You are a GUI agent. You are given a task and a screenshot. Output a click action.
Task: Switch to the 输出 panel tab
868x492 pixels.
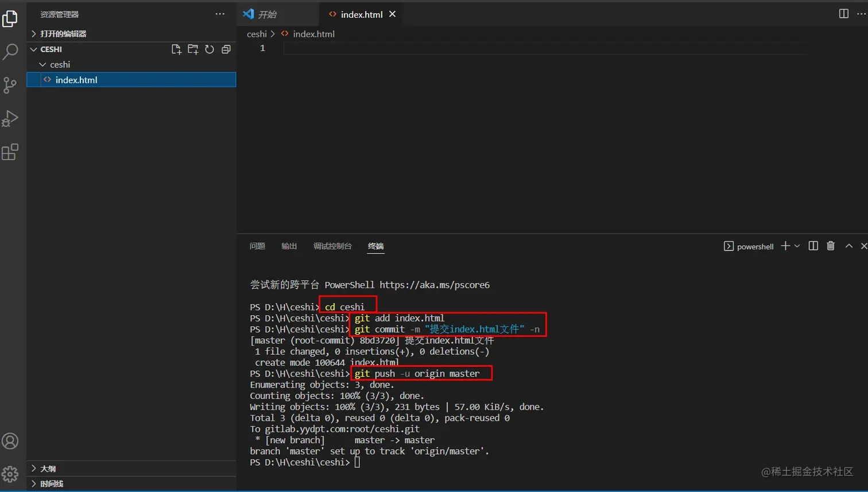[289, 246]
